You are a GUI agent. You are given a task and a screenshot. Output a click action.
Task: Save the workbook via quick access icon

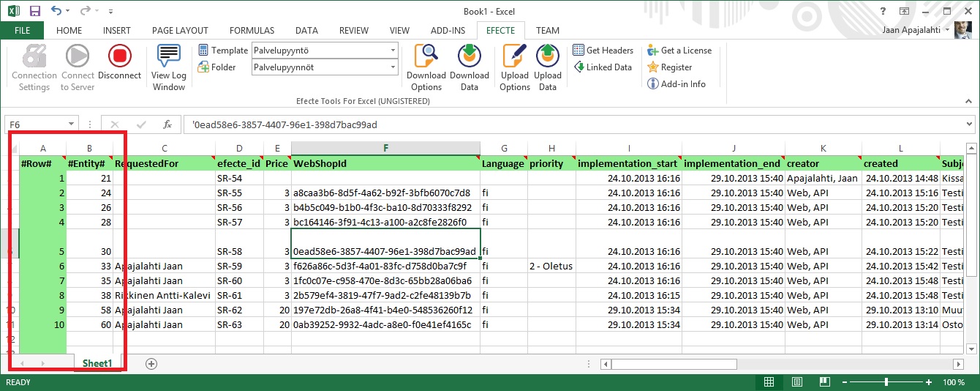pos(35,11)
